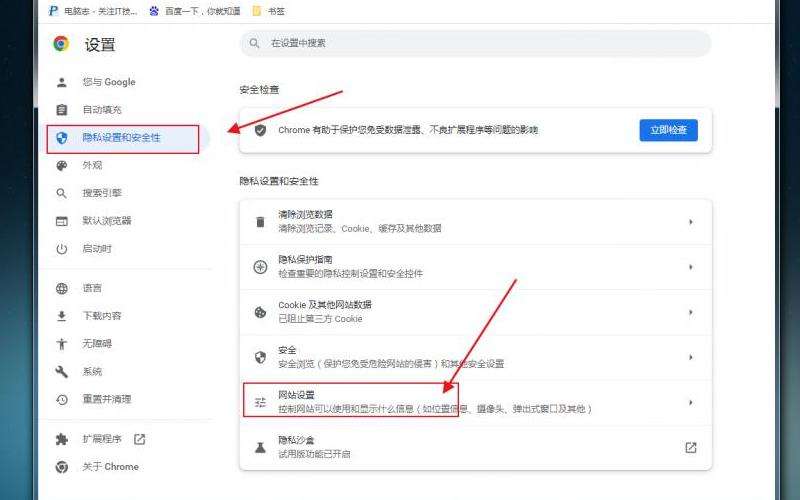The image size is (800, 500).
Task: Click the wrench icon for 系统
Action: point(62,371)
